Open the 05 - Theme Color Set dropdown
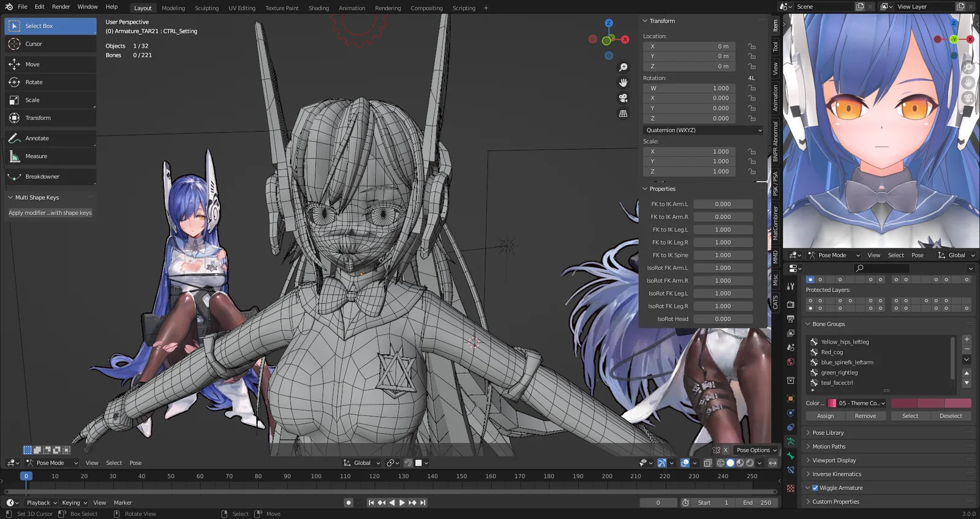980x519 pixels. [857, 403]
